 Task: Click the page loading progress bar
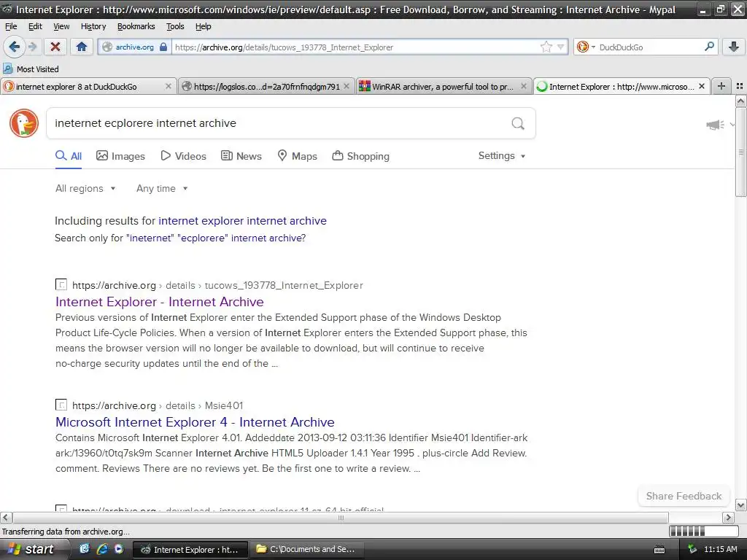click(703, 532)
